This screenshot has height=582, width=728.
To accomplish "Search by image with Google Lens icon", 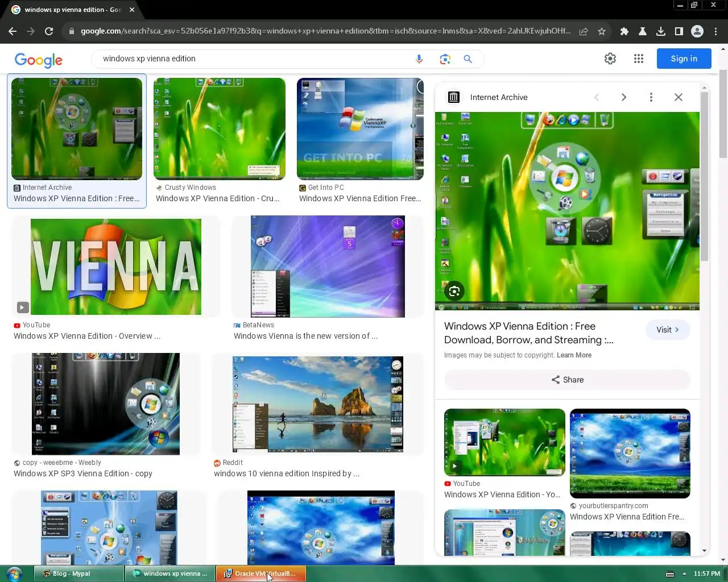I will coord(445,59).
